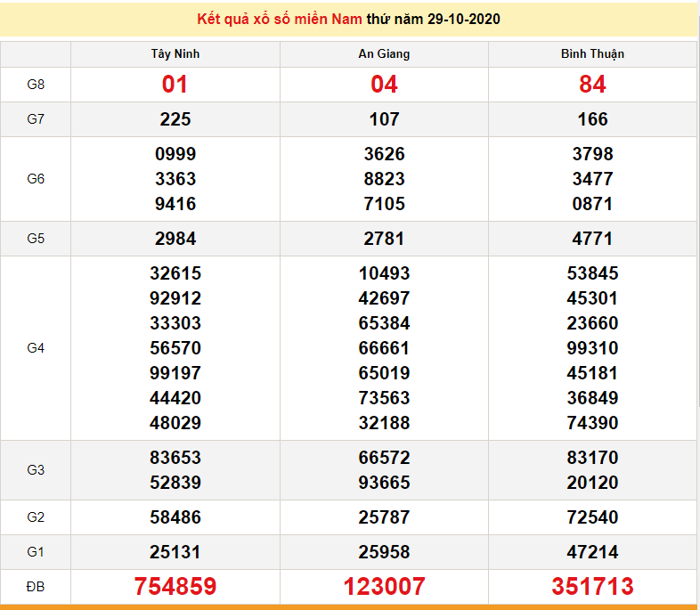The width and height of the screenshot is (700, 610).
Task: Select the An Giang number 73563
Action: [384, 398]
